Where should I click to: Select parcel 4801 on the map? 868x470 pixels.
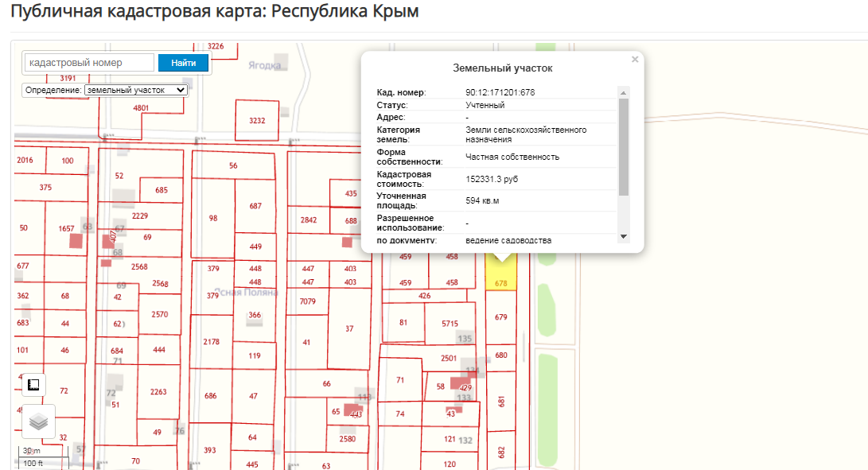(x=141, y=108)
